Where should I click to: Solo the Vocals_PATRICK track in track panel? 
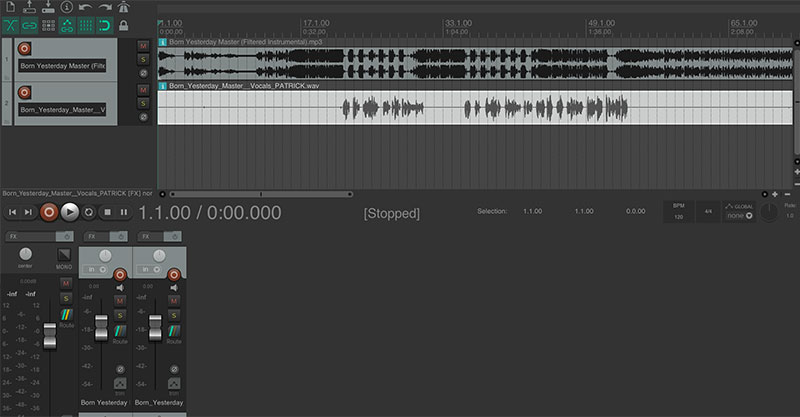click(x=143, y=103)
